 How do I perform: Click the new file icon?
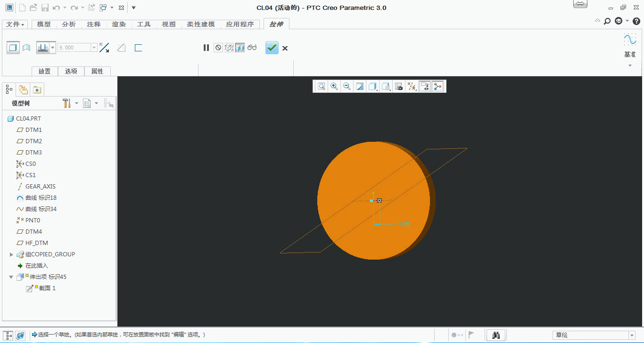22,8
